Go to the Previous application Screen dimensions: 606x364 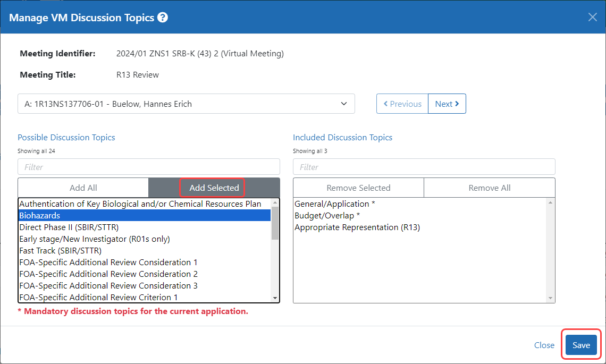pos(402,104)
